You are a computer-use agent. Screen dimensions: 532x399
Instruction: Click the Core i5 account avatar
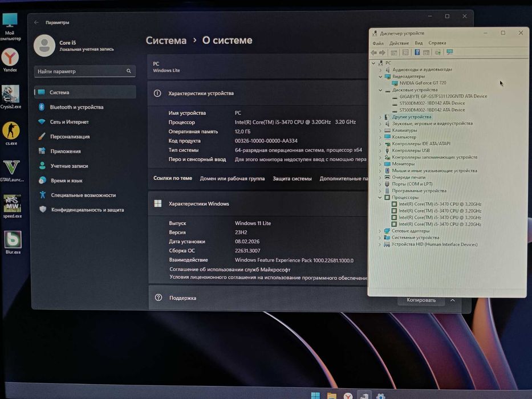coord(44,46)
